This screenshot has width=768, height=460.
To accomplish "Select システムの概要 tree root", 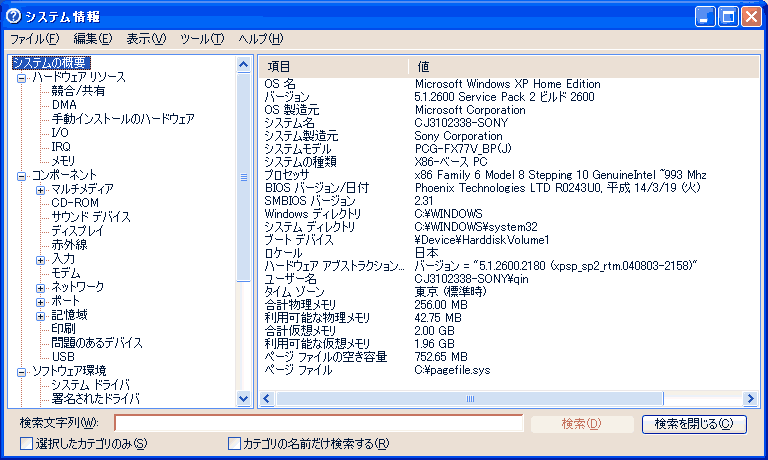I will (x=51, y=63).
